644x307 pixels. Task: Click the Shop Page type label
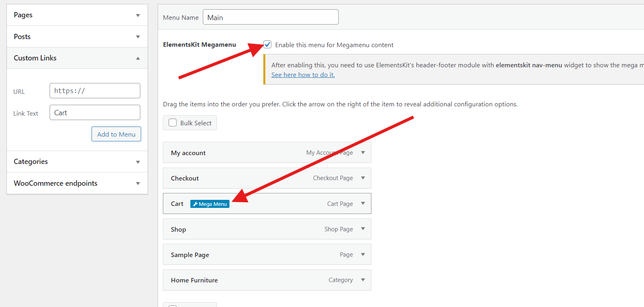pyautogui.click(x=339, y=229)
